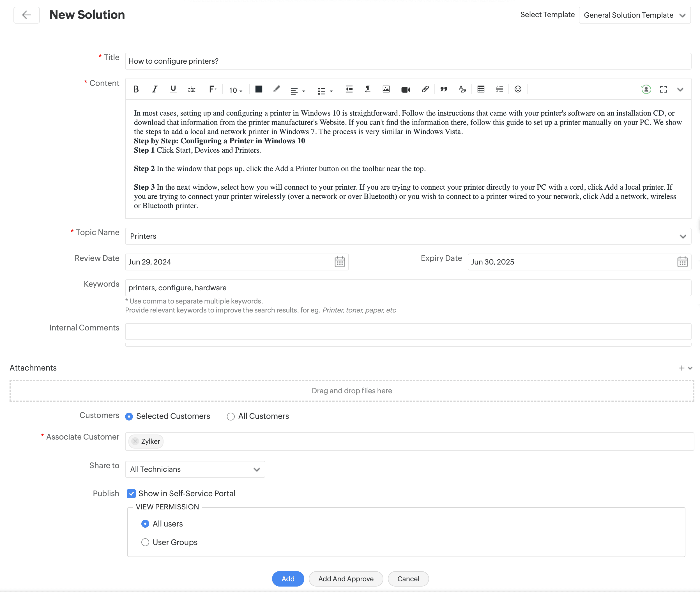The image size is (700, 593).
Task: Insert table via toolbar icon
Action: coord(481,89)
